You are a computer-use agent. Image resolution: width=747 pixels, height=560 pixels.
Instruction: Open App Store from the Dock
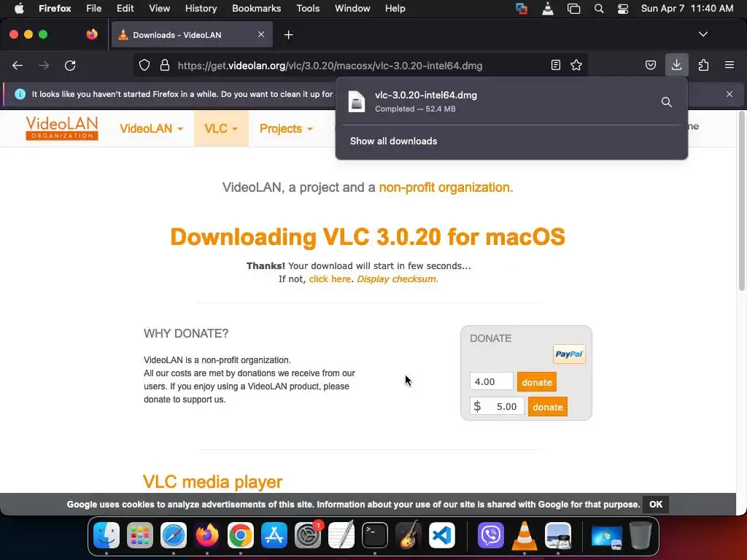pos(274,535)
